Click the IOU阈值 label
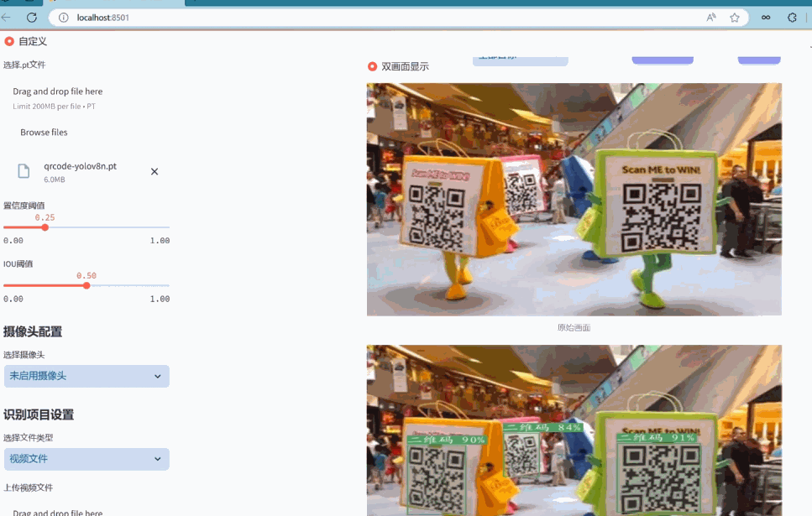 (18, 264)
